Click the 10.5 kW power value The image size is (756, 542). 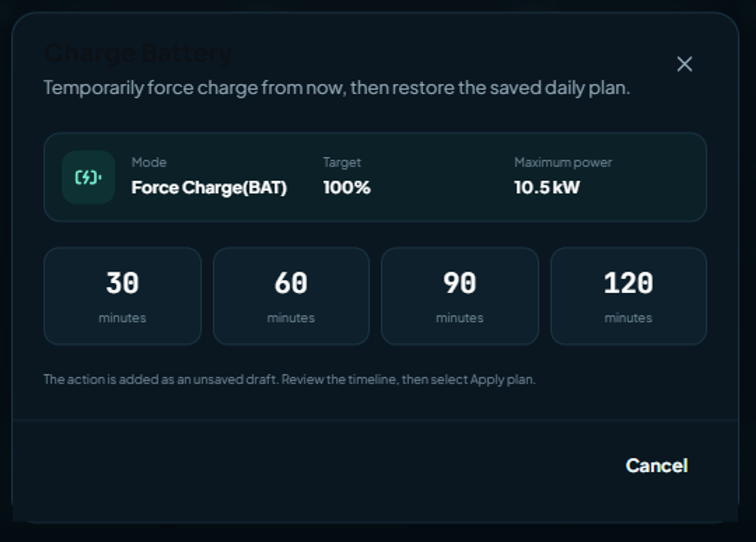(547, 187)
